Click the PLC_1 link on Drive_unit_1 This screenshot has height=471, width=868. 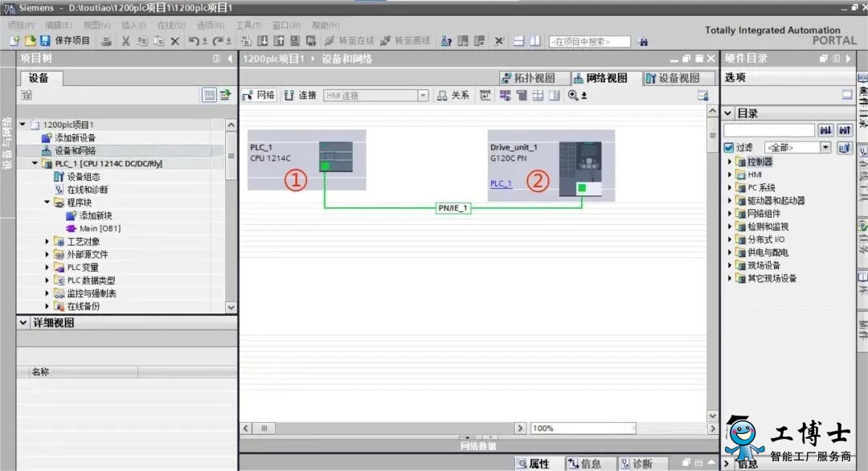(x=501, y=183)
